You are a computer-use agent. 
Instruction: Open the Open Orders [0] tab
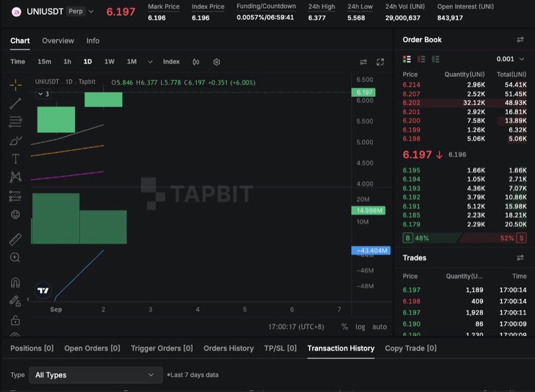(92, 349)
